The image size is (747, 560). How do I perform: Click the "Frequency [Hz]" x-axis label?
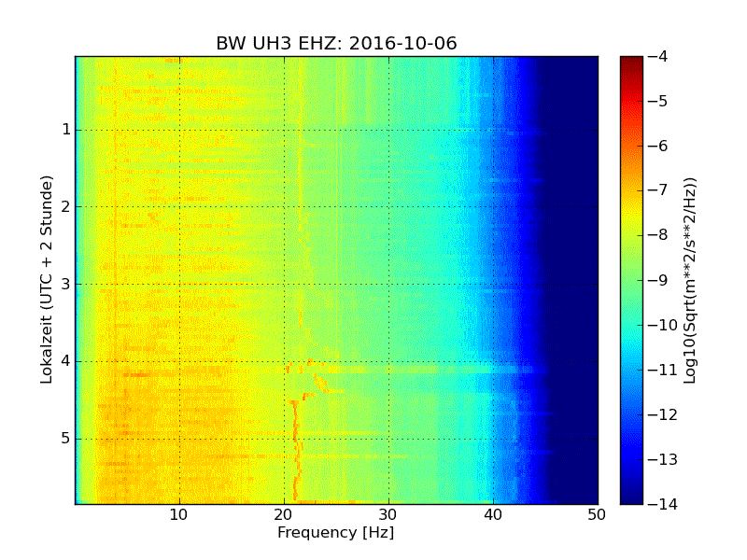[336, 532]
